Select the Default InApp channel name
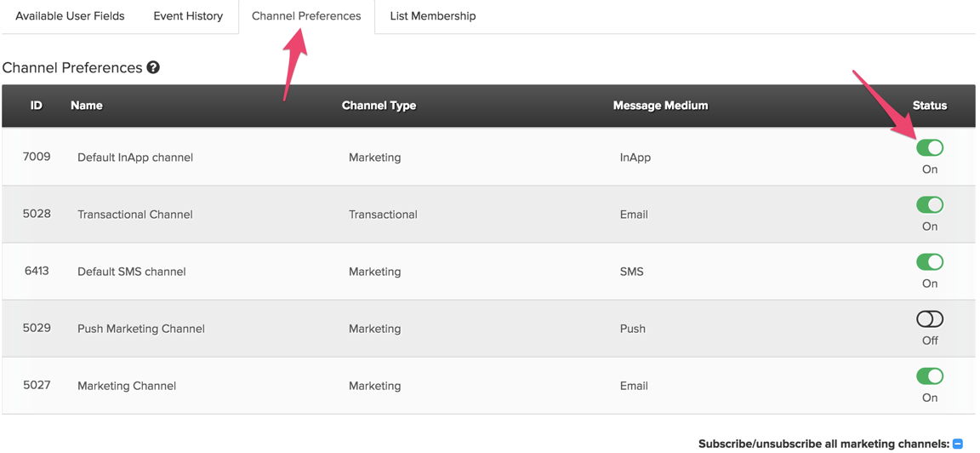Screen dimensions: 980x453 [x=135, y=158]
